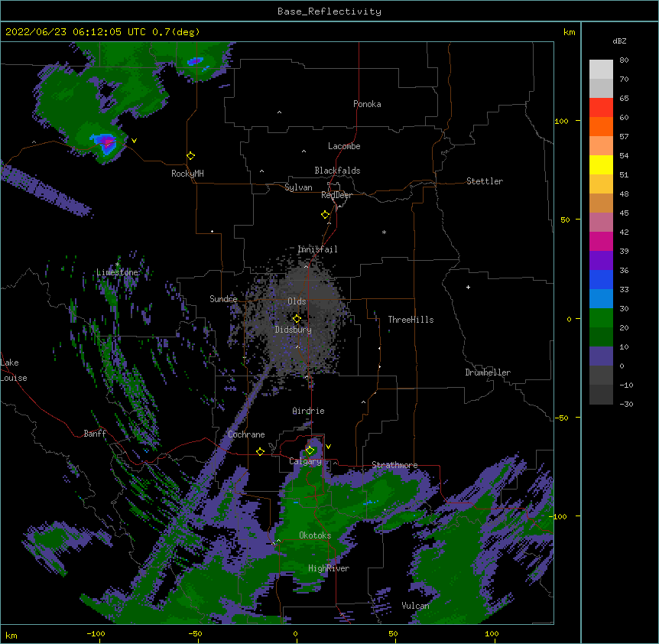
Task: Click the Cochrane town label
Action: tap(246, 434)
